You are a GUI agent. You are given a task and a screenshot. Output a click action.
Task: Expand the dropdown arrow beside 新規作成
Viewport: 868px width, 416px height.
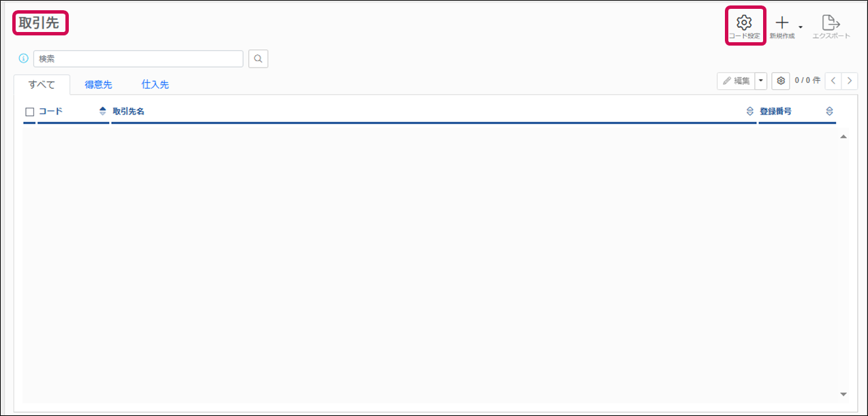pos(801,28)
